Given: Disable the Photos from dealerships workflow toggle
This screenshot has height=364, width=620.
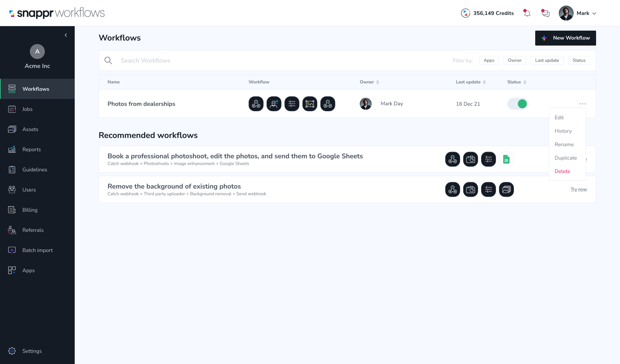Looking at the screenshot, I should (x=517, y=104).
